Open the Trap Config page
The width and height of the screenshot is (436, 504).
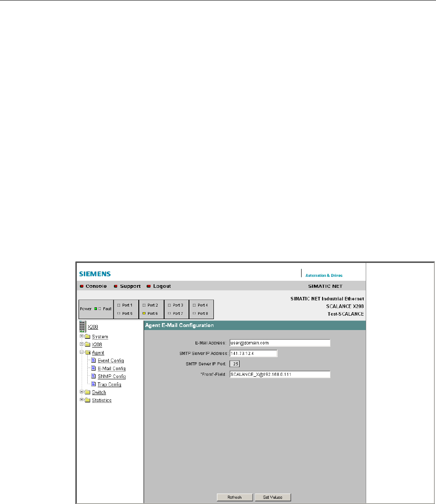tap(110, 385)
